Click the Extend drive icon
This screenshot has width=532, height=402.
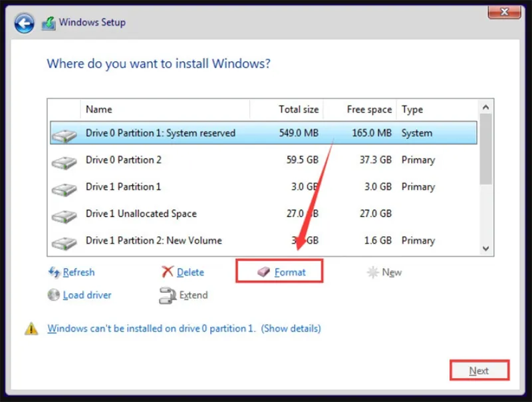168,296
